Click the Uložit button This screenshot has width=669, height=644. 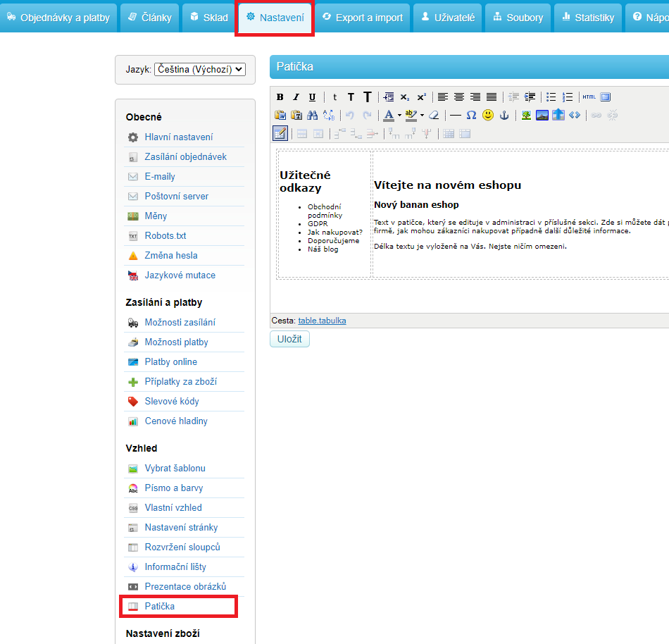pyautogui.click(x=289, y=339)
